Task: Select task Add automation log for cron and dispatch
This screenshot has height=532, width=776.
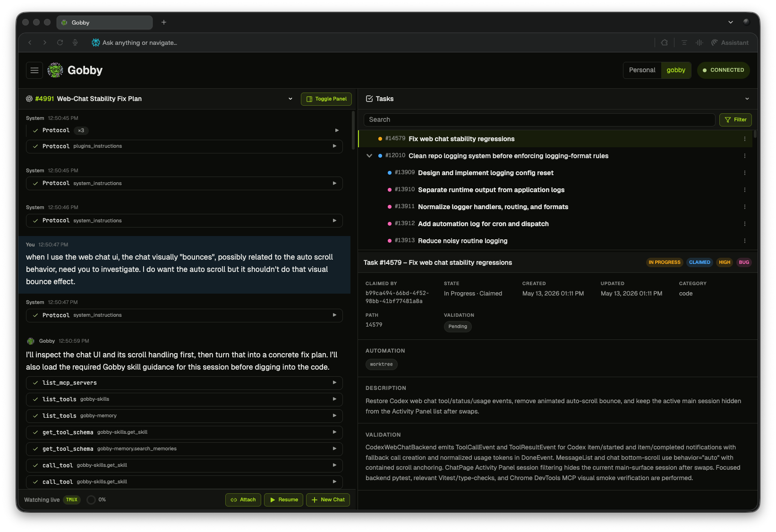Action: pyautogui.click(x=555, y=224)
